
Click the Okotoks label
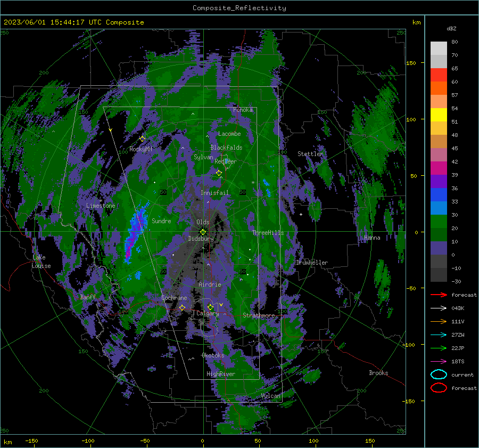coord(213,355)
